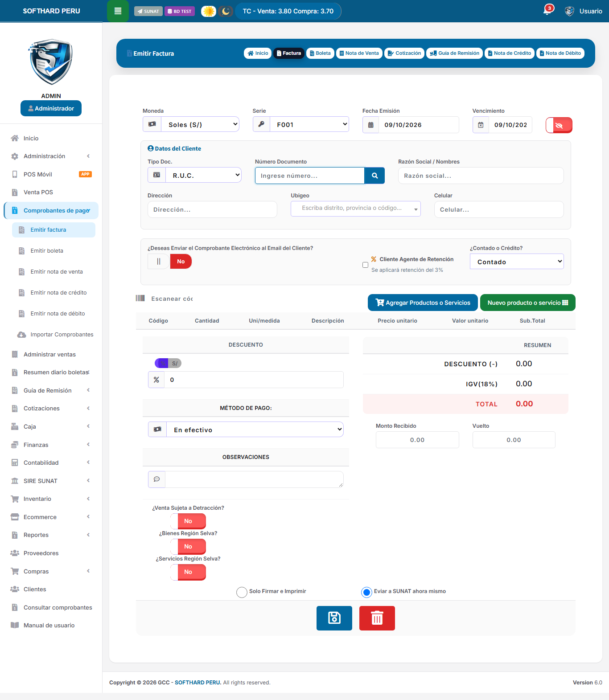Toggle the send email No switch
Screen dimensions: 609x700
tap(170, 262)
